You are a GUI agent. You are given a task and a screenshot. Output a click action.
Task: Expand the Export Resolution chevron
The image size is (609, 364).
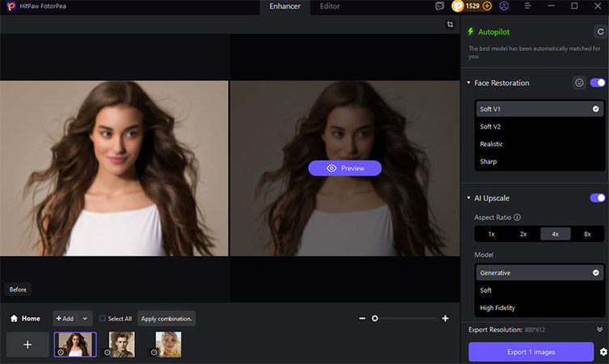pyautogui.click(x=599, y=330)
